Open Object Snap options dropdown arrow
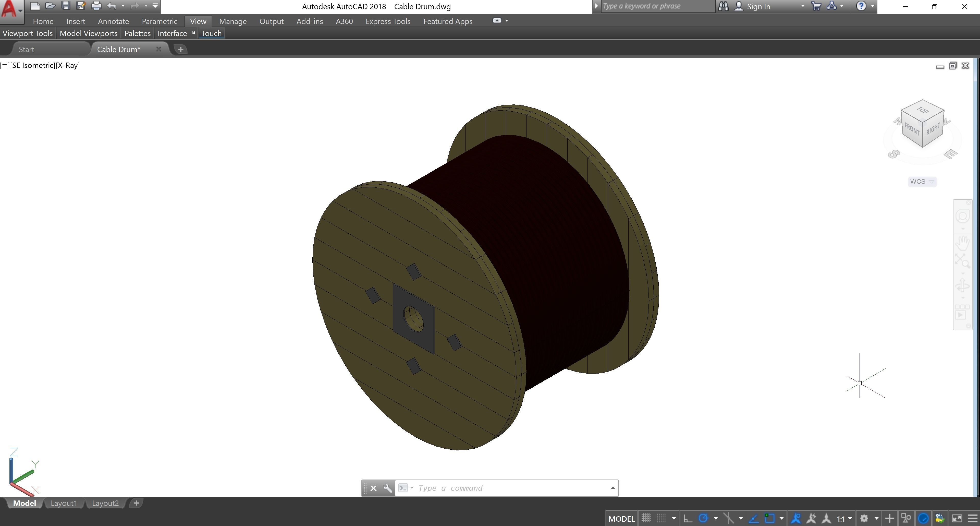 click(781, 518)
